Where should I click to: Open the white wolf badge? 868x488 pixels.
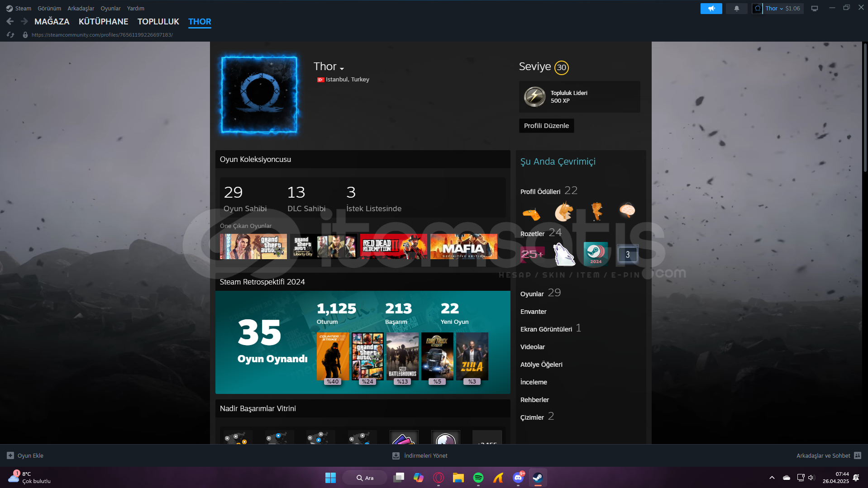[x=564, y=254]
